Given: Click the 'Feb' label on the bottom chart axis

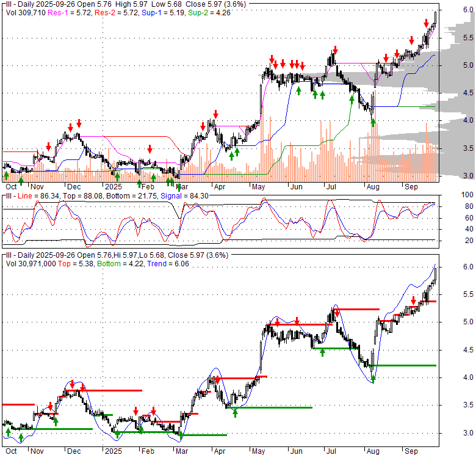Looking at the screenshot, I should pyautogui.click(x=148, y=451).
